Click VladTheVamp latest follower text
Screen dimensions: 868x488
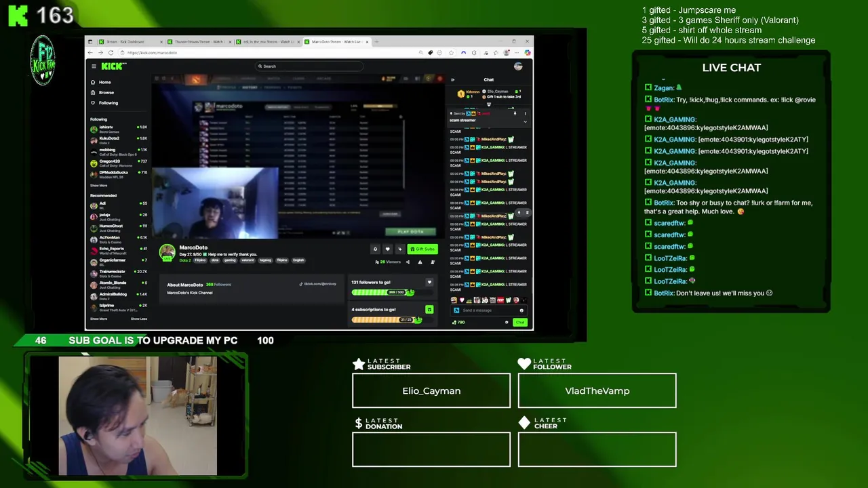click(x=597, y=391)
